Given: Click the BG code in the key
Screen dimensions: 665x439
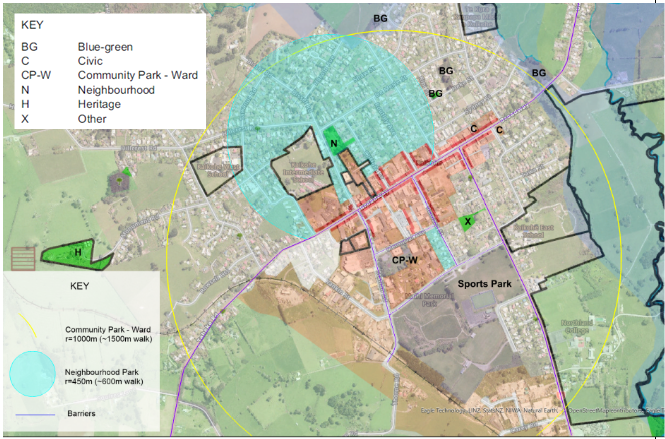Looking at the screenshot, I should (30, 47).
